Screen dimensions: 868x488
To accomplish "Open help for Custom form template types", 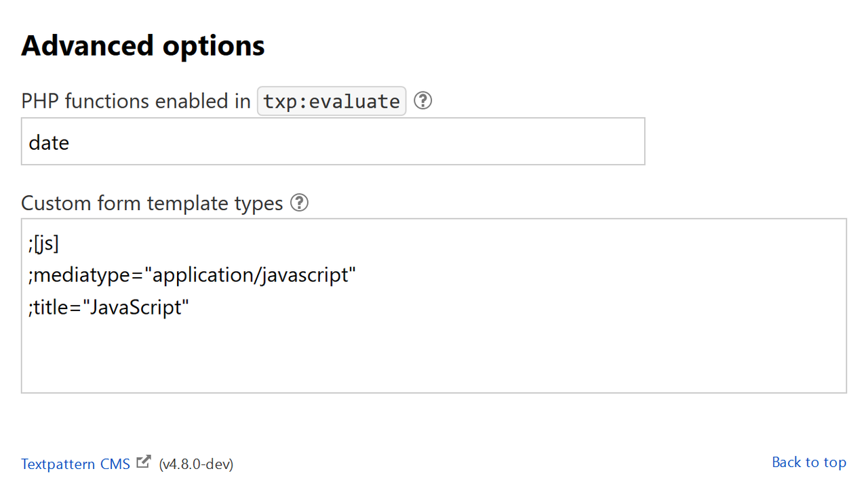I will [x=299, y=203].
